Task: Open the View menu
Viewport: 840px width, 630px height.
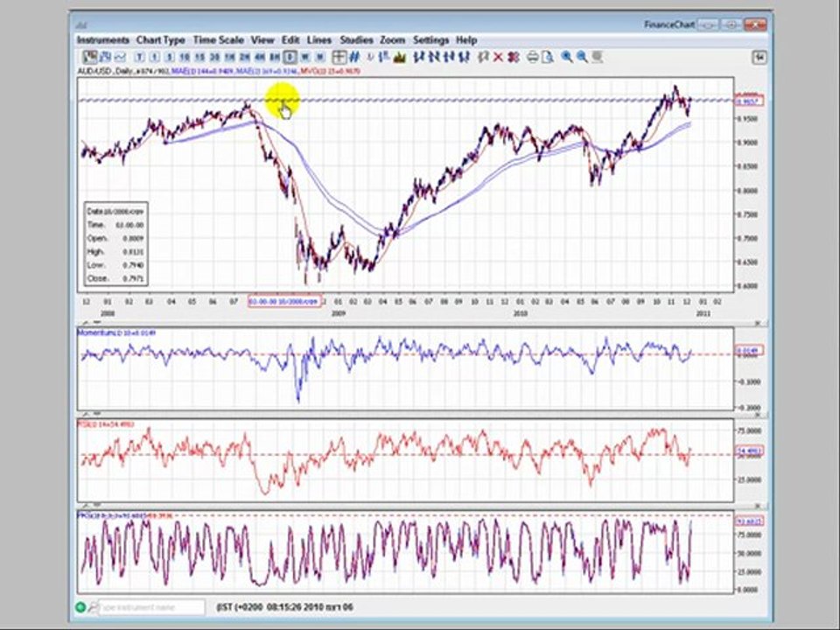Action: click(262, 40)
